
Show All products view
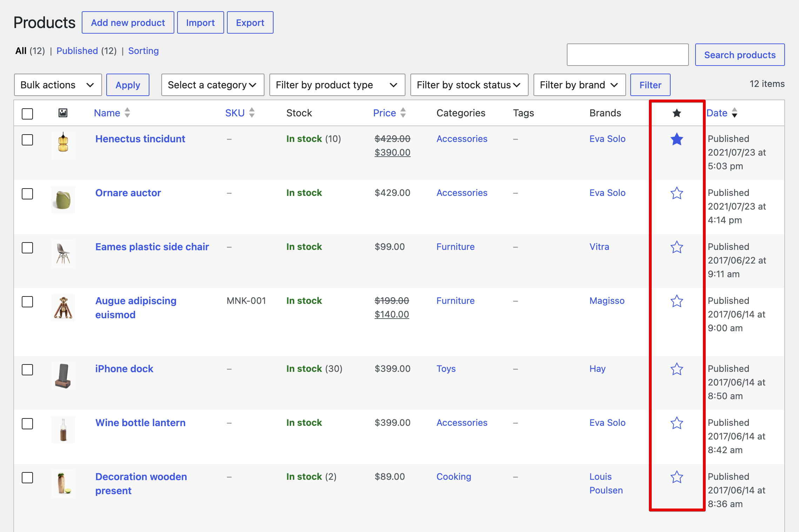point(21,51)
